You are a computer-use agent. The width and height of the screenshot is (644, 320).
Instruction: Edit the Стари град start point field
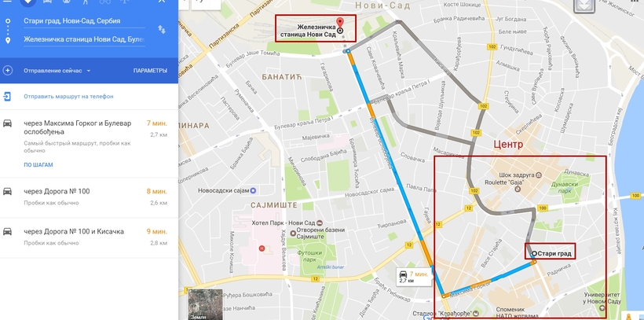(84, 21)
